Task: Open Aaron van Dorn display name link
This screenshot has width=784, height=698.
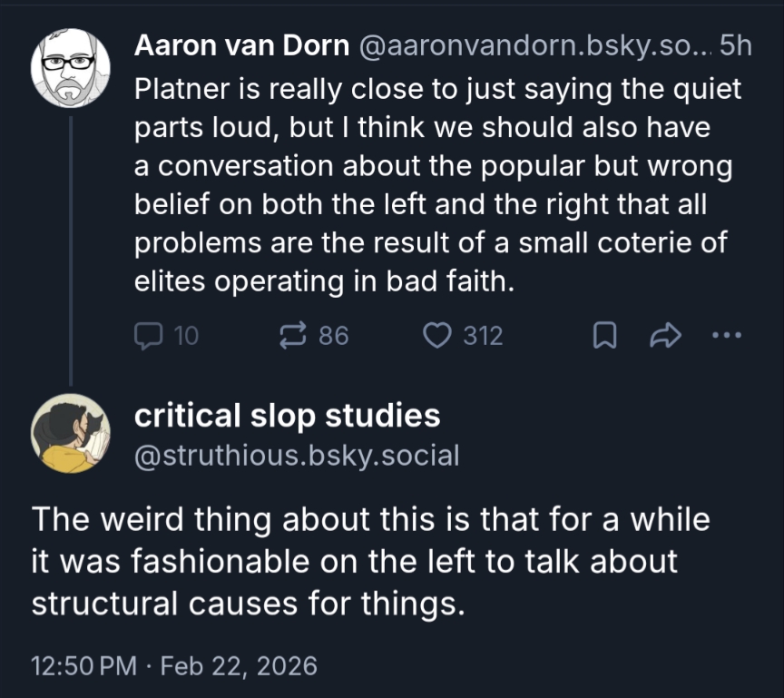Action: click(x=241, y=45)
